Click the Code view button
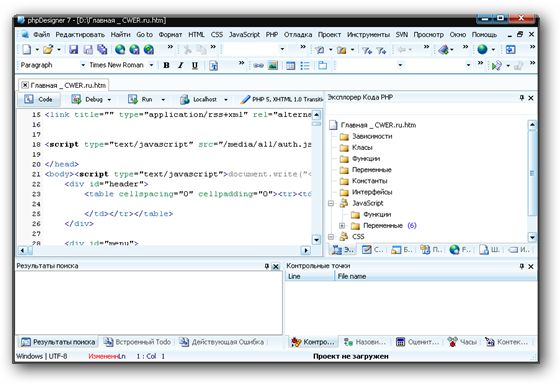This screenshot has height=384, width=560. 39,99
